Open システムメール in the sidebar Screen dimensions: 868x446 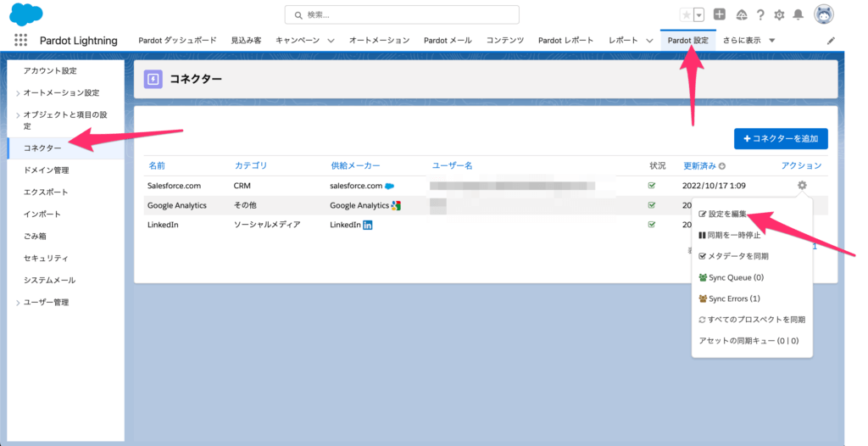click(x=49, y=281)
